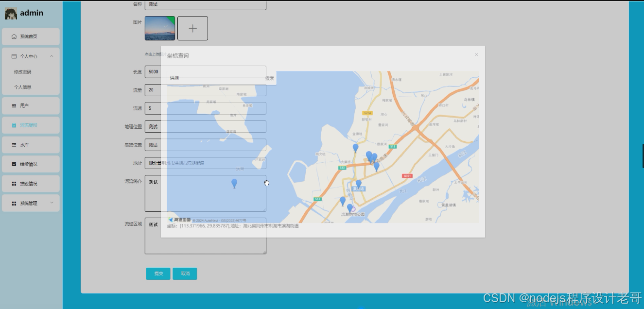Select the marker above the 洪湖市 label
Image resolution: width=644 pixels, height=309 pixels.
click(x=359, y=184)
